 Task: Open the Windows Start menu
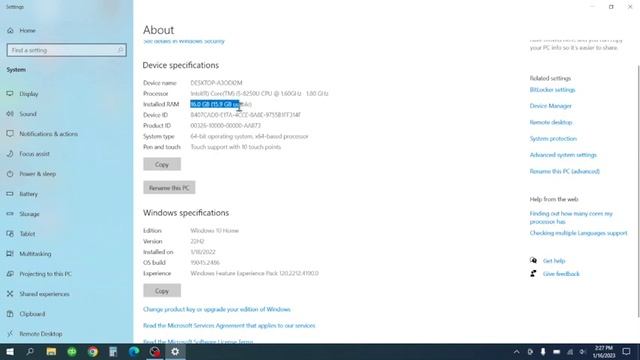(x=10, y=352)
